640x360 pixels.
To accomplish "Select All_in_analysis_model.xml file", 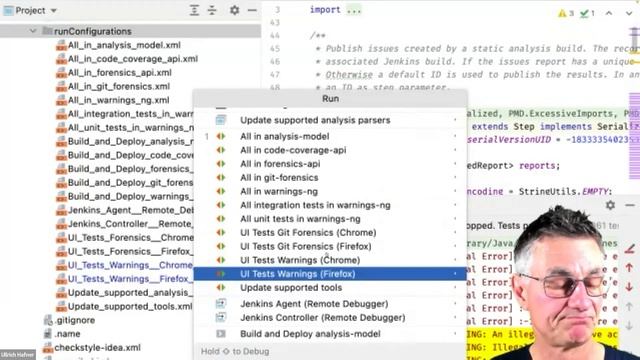I will click(x=124, y=45).
